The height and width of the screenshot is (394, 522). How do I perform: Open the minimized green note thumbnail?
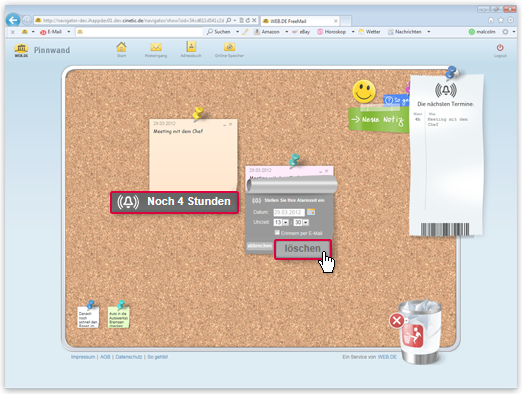pos(119,318)
